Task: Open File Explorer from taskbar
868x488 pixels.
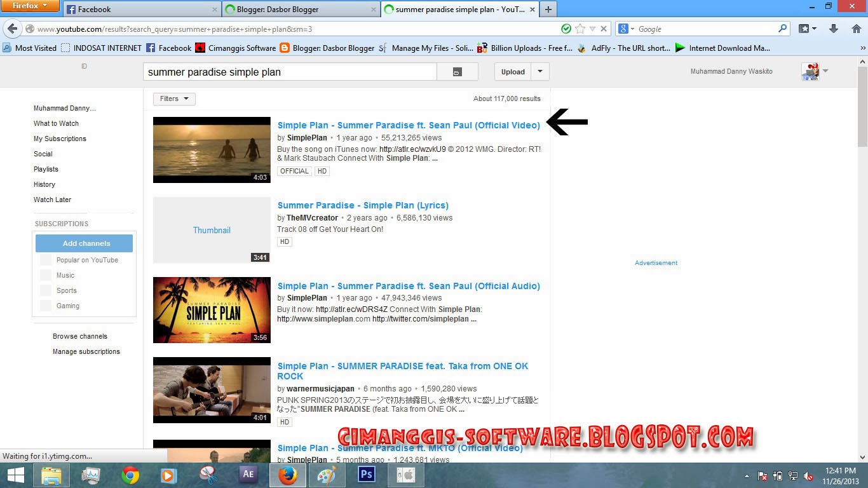Action: pyautogui.click(x=51, y=475)
